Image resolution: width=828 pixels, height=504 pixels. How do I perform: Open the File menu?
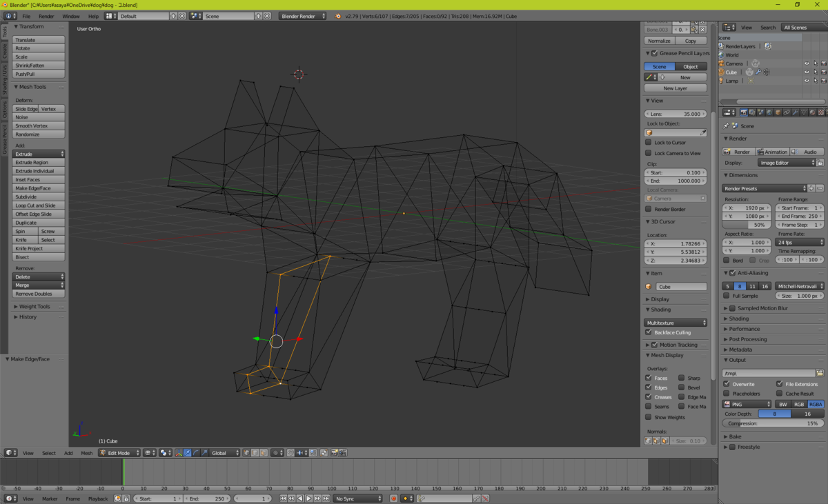pyautogui.click(x=26, y=15)
